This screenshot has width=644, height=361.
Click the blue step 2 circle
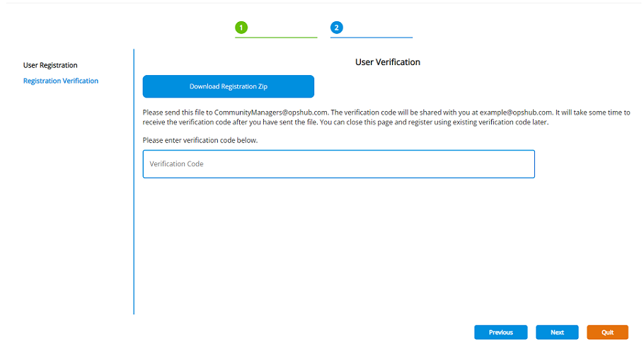tap(336, 28)
